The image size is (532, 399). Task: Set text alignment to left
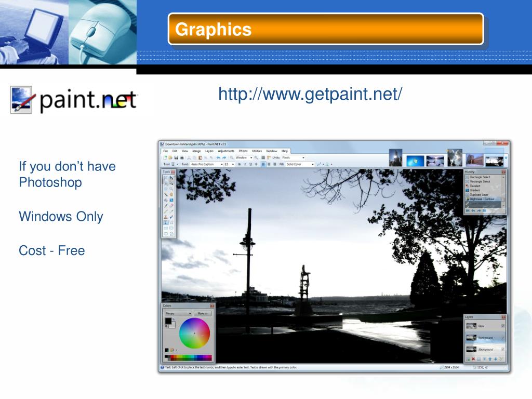pos(263,164)
